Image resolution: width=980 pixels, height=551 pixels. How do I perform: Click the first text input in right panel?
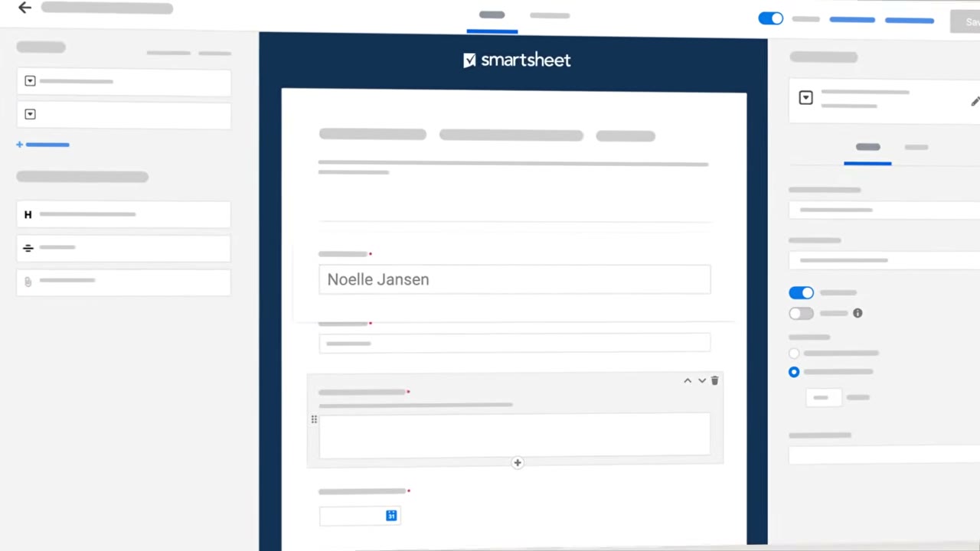[x=884, y=210]
